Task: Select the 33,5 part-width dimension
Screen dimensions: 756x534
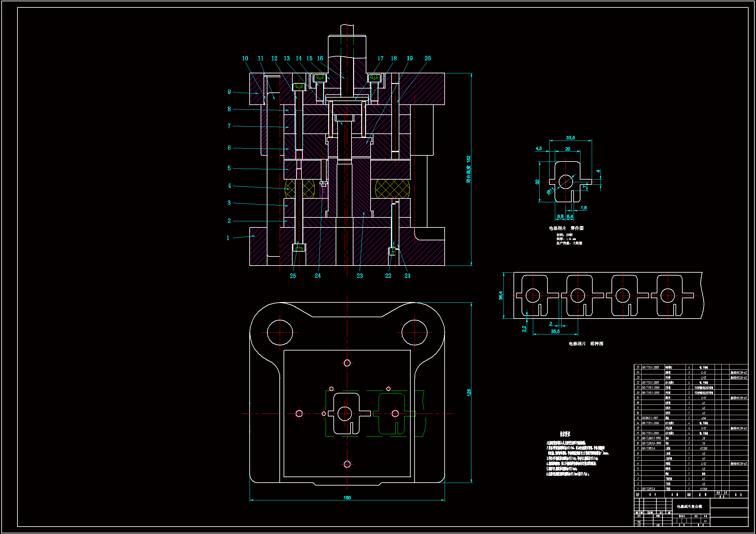Action: click(570, 138)
